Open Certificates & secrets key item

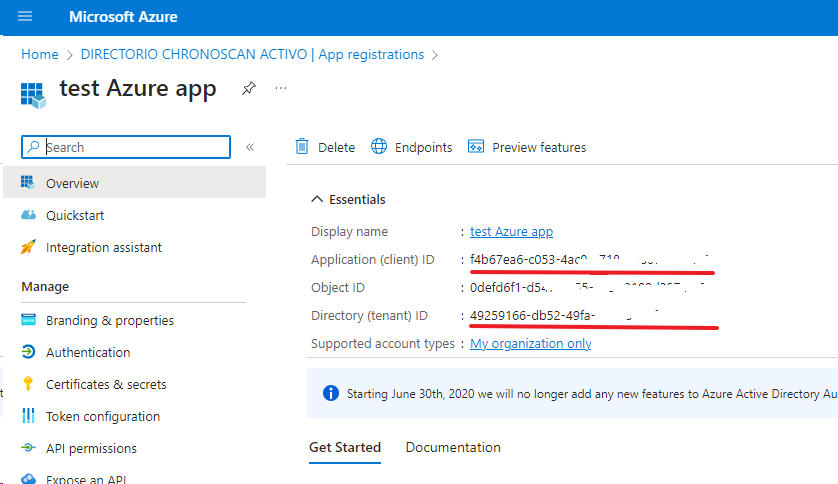(106, 384)
